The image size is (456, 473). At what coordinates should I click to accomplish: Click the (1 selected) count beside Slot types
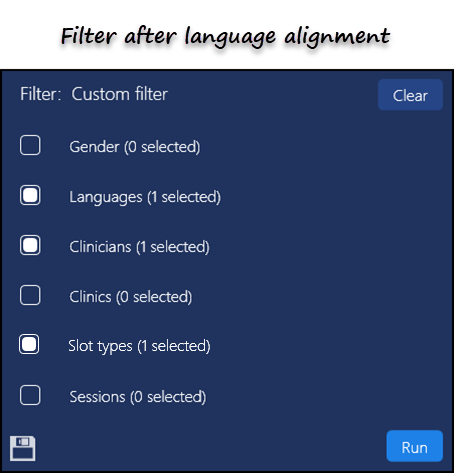pyautogui.click(x=174, y=346)
